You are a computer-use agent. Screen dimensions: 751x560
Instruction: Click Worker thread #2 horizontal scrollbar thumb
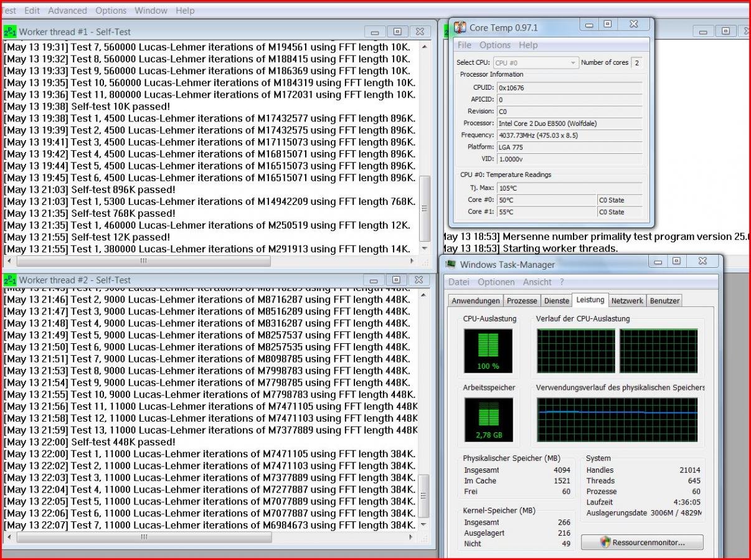(144, 536)
